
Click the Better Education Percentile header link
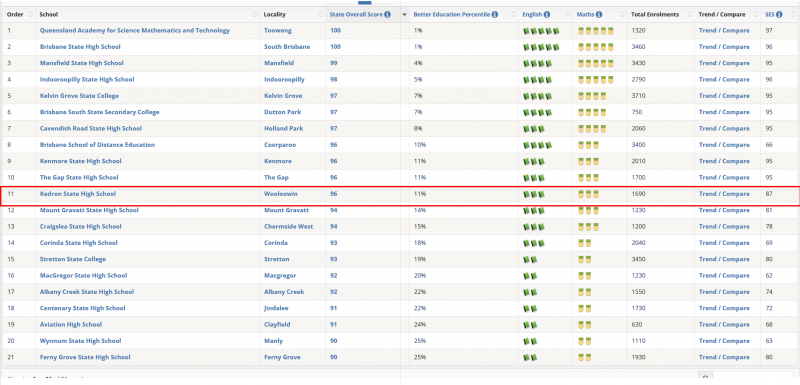452,15
